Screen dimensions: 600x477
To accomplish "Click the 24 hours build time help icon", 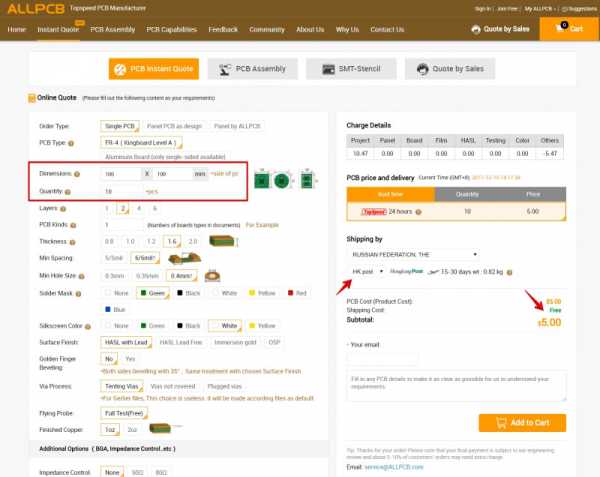I will (418, 212).
